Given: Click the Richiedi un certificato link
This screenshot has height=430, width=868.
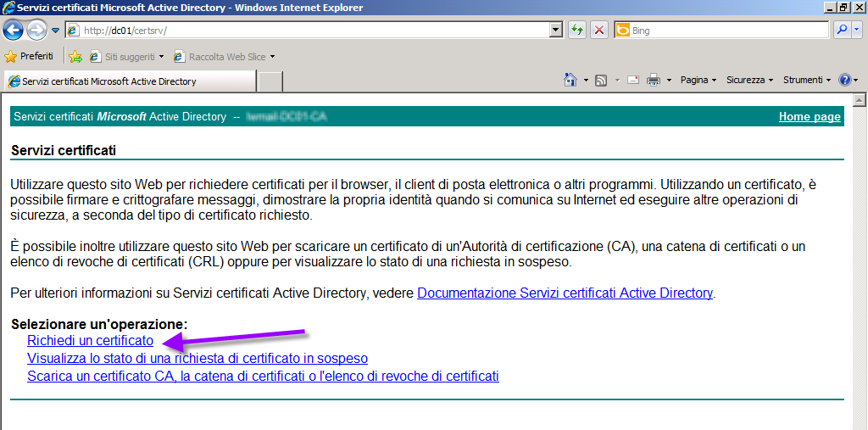Looking at the screenshot, I should click(90, 340).
